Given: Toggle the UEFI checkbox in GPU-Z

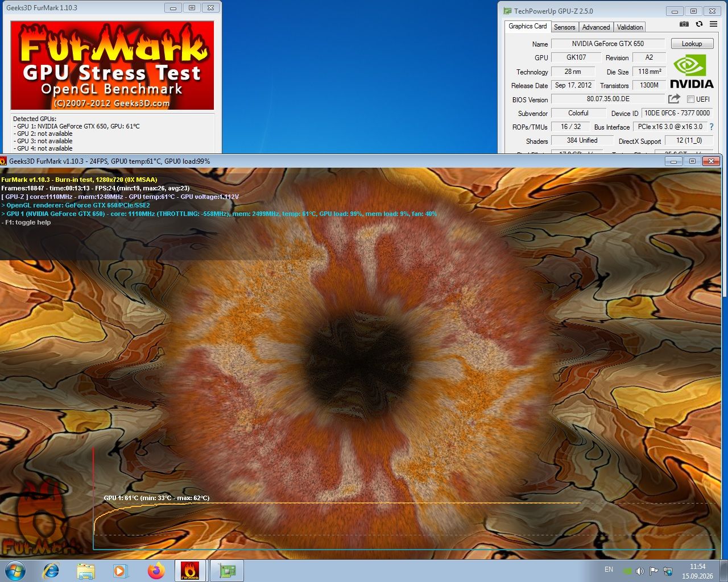Looking at the screenshot, I should (690, 99).
